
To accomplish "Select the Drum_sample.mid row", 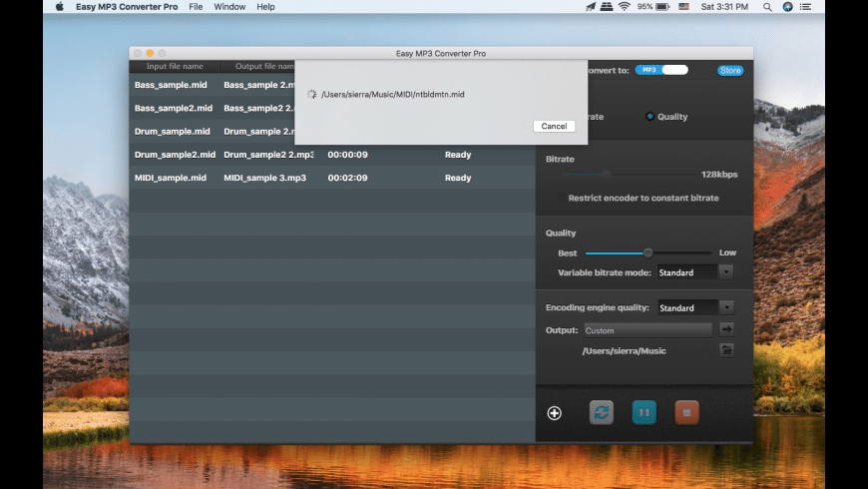I will 213,132.
